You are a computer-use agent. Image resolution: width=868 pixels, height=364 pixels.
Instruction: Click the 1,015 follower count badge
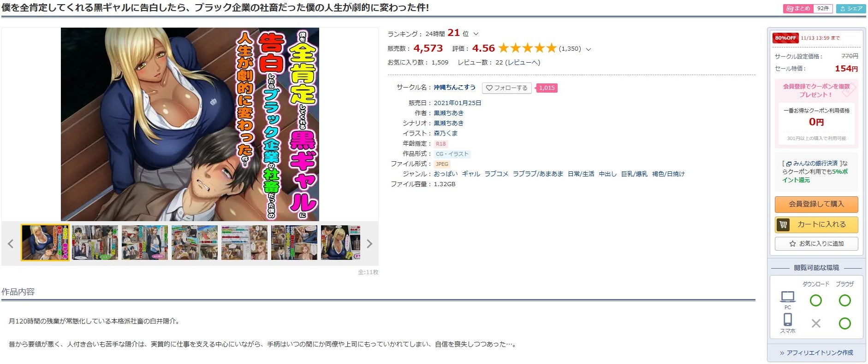coord(547,88)
